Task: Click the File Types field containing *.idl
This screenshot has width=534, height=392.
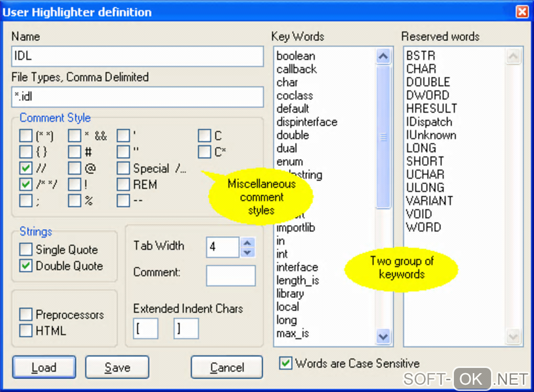Action: point(138,97)
